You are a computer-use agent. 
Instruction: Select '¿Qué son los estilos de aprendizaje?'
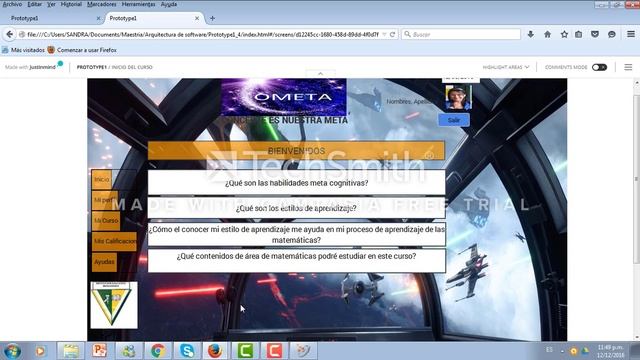[296, 208]
